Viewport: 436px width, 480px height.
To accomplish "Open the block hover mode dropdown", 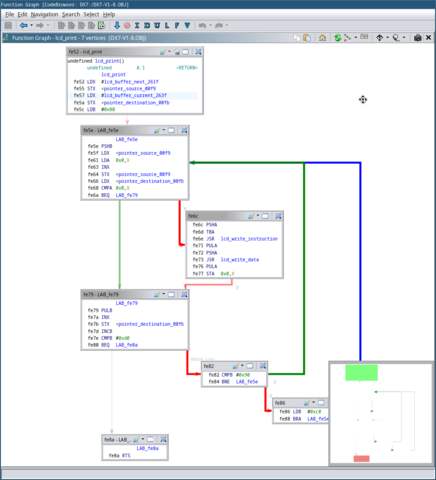I will 404,38.
